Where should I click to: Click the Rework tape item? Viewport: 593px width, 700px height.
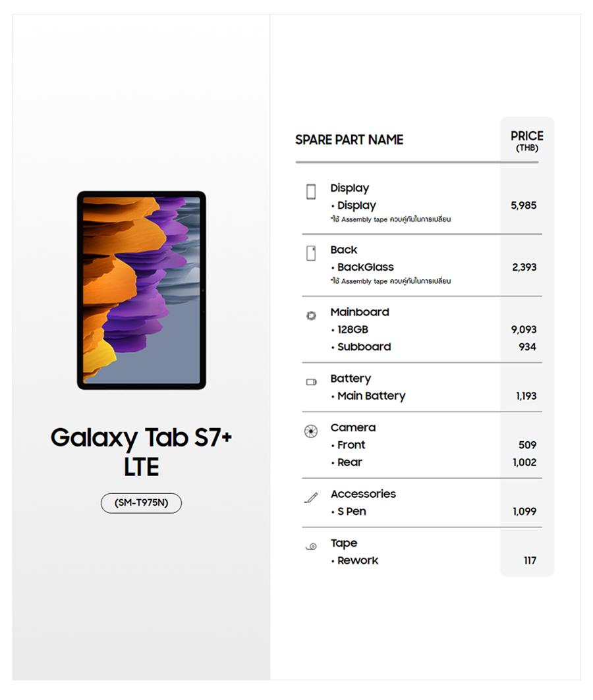pyautogui.click(x=358, y=560)
